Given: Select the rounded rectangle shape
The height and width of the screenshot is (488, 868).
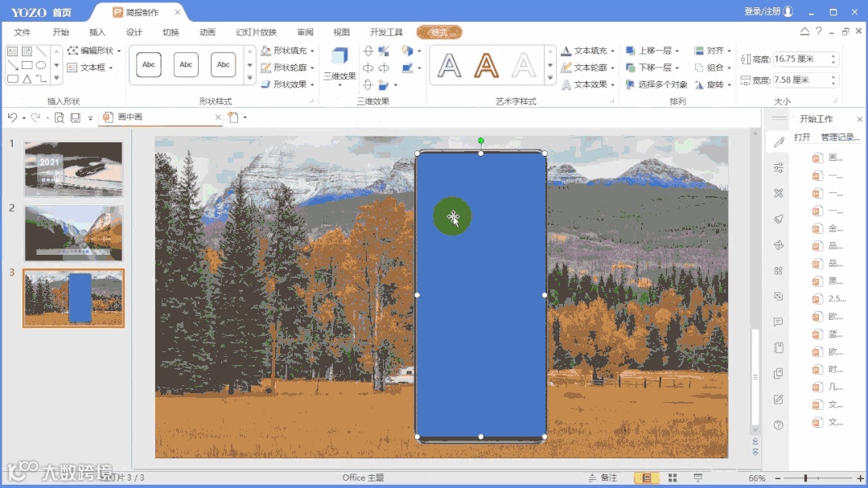Looking at the screenshot, I should tap(12, 79).
